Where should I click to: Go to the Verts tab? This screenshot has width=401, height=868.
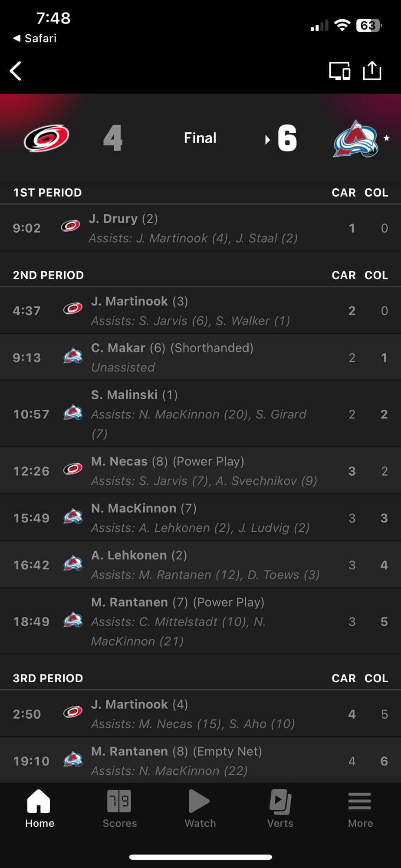tap(280, 809)
